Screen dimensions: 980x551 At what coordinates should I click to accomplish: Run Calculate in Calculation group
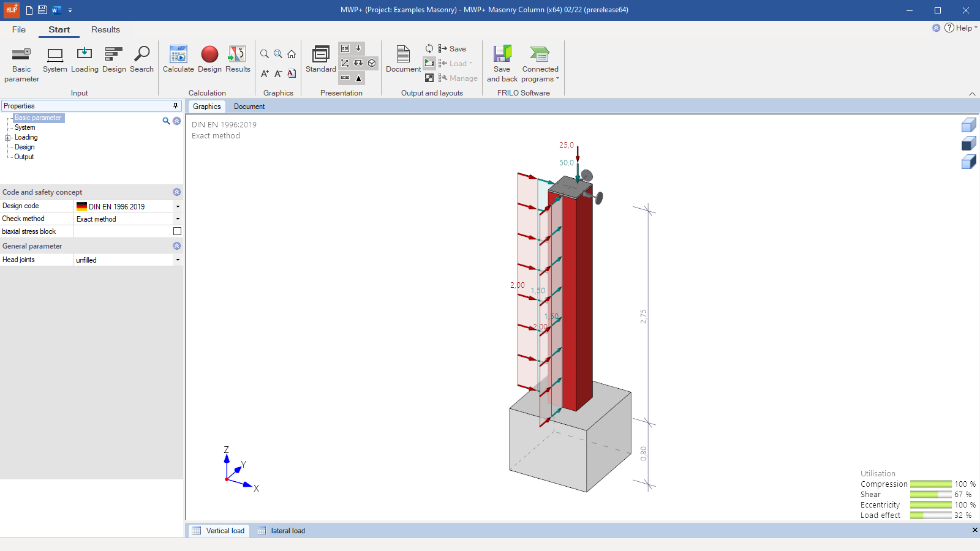[178, 59]
